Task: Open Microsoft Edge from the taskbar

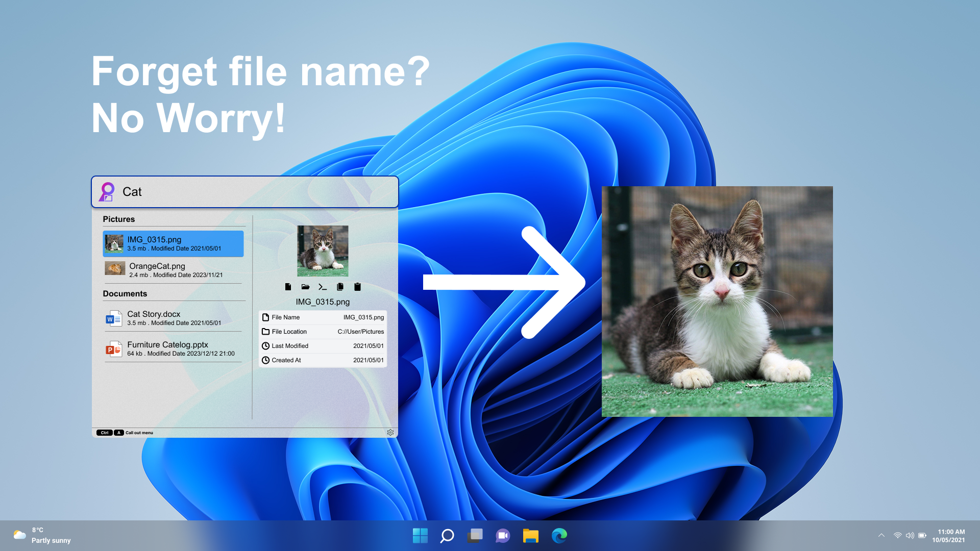Action: point(559,536)
